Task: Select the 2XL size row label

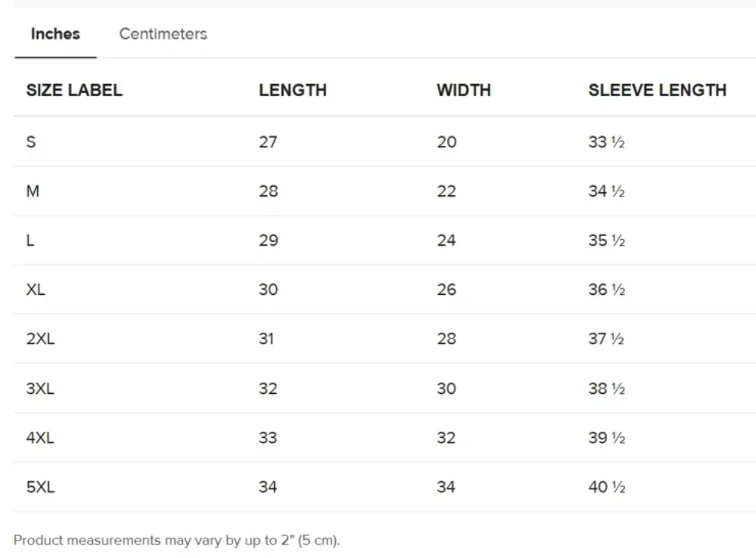Action: tap(40, 339)
